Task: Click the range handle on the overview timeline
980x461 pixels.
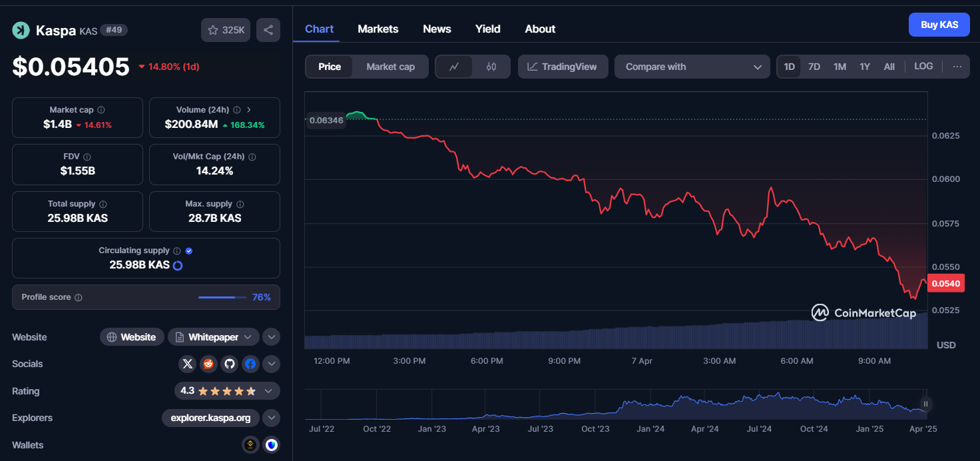Action: 925,404
